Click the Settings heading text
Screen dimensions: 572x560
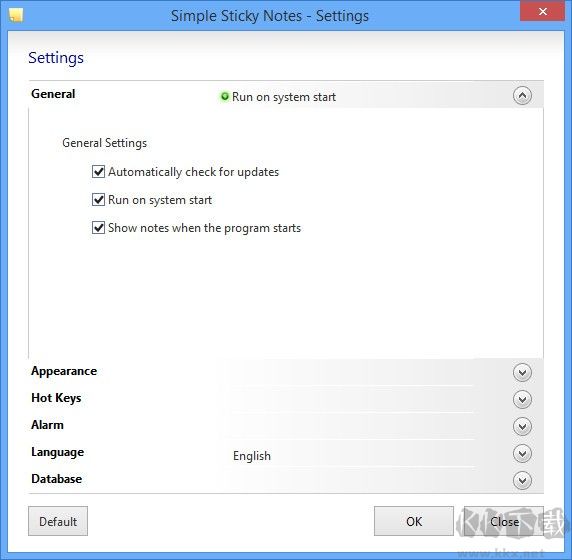click(56, 58)
